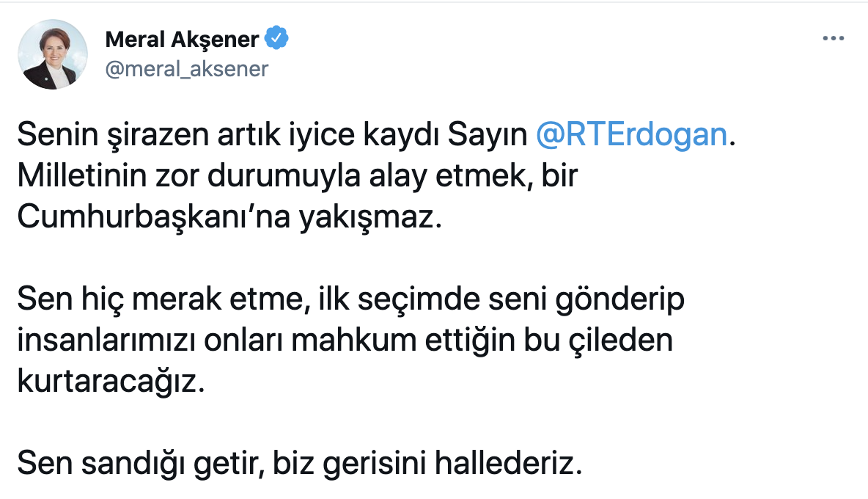868x499 pixels.
Task: Click the @meral_aksener username handle
Action: click(x=187, y=69)
